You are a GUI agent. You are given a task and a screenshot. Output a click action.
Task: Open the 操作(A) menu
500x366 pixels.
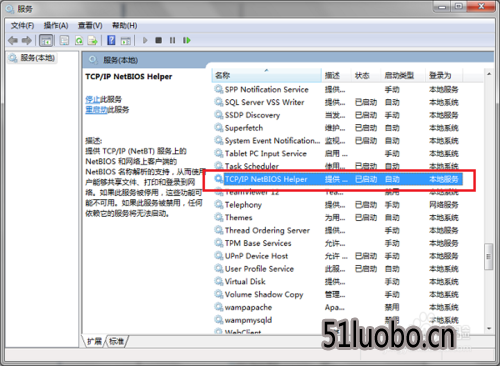(x=56, y=26)
